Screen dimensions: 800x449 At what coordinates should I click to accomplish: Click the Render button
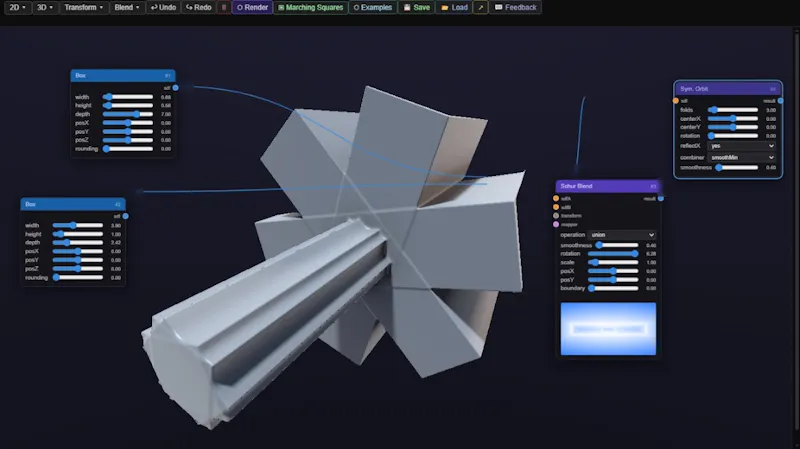(x=252, y=7)
